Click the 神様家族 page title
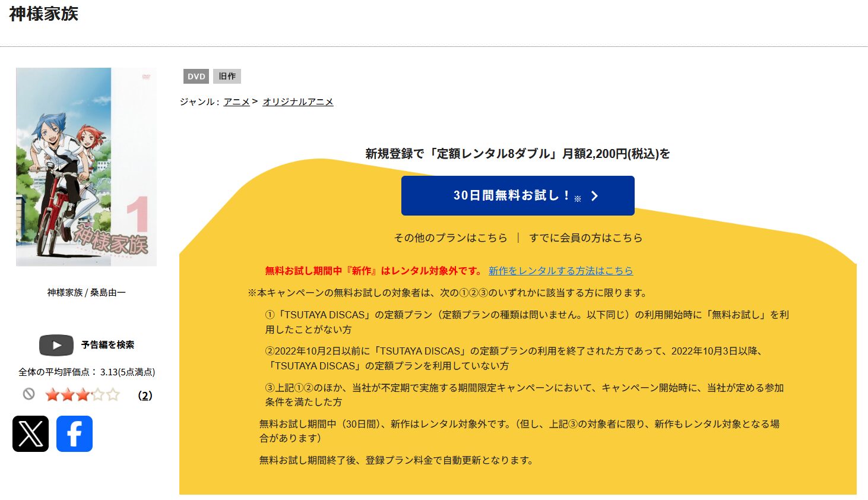Image resolution: width=868 pixels, height=500 pixels. click(44, 14)
